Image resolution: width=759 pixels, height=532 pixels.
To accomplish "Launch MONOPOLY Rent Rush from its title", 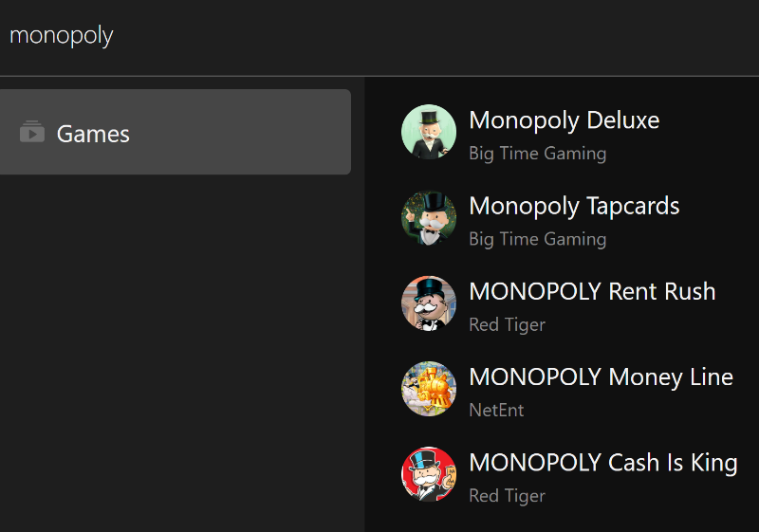I will pyautogui.click(x=592, y=291).
